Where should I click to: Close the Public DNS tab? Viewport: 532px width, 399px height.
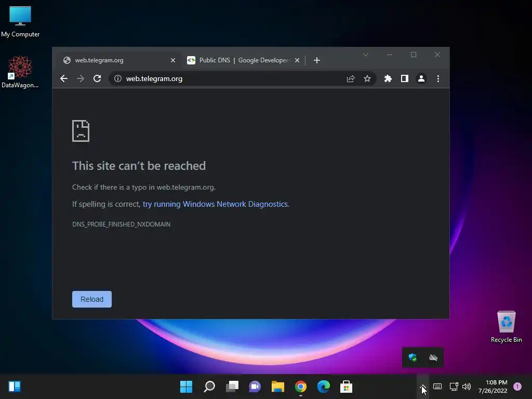297,60
